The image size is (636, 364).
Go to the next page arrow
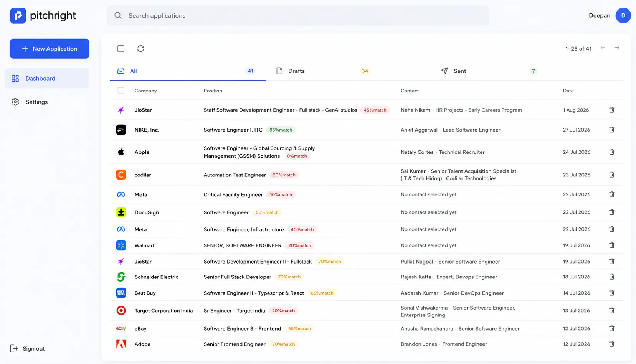pyautogui.click(x=617, y=48)
